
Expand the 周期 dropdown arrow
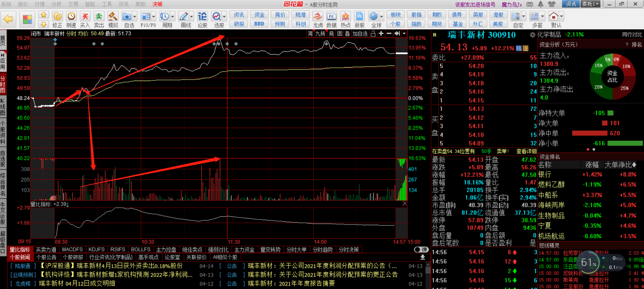click(173, 16)
